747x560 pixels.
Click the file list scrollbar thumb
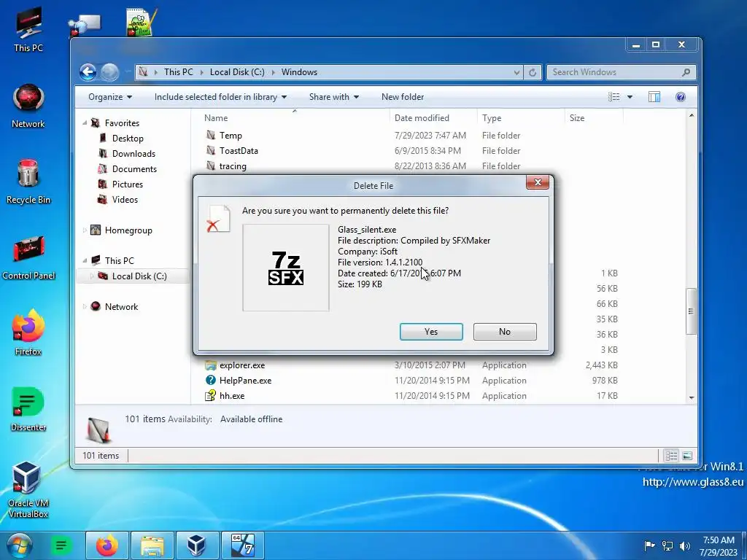tap(692, 311)
